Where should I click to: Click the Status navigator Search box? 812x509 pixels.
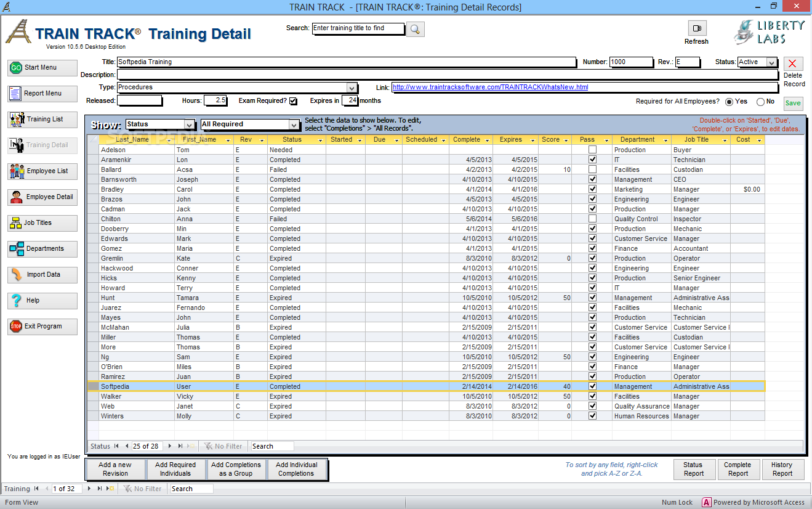pos(272,446)
